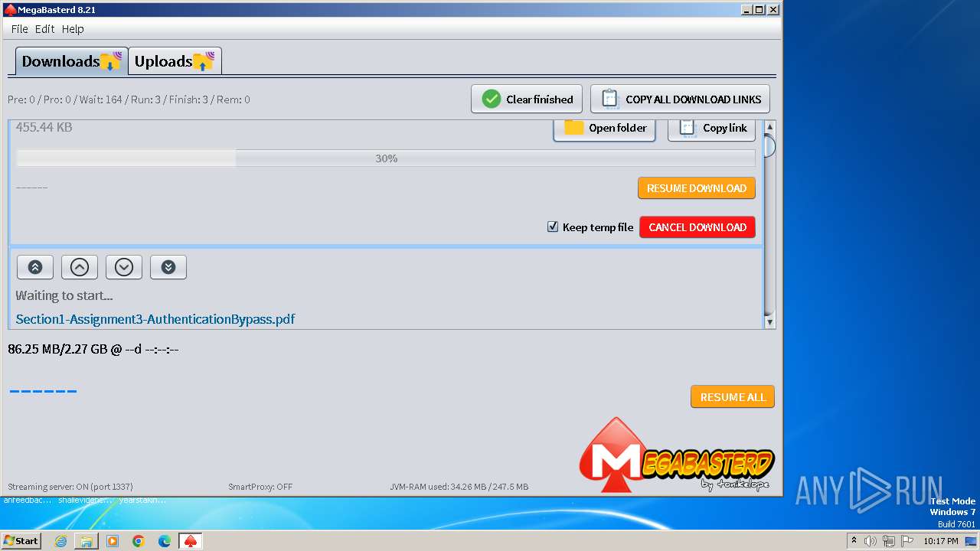Open the Edit menu

point(44,29)
